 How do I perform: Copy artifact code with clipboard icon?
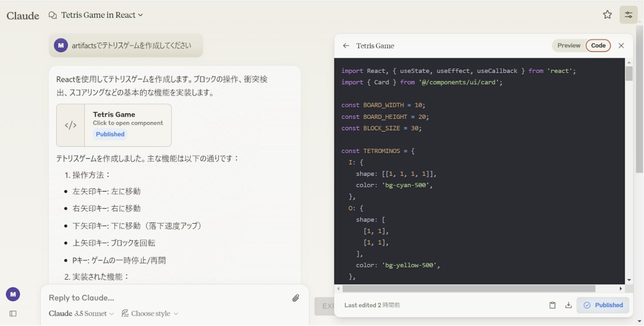point(552,305)
